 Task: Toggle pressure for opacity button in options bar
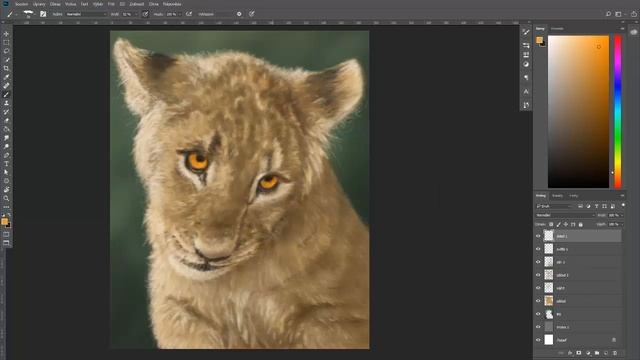145,14
